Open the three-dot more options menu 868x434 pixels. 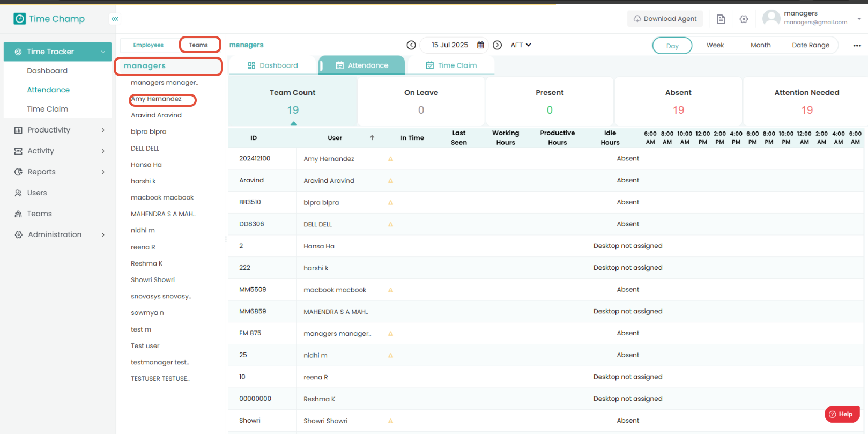[x=857, y=46]
